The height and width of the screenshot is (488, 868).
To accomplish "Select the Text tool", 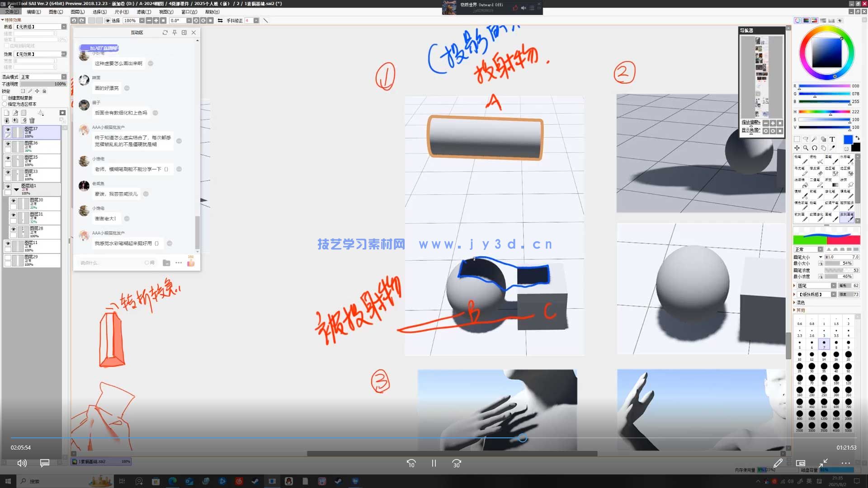I will (832, 140).
